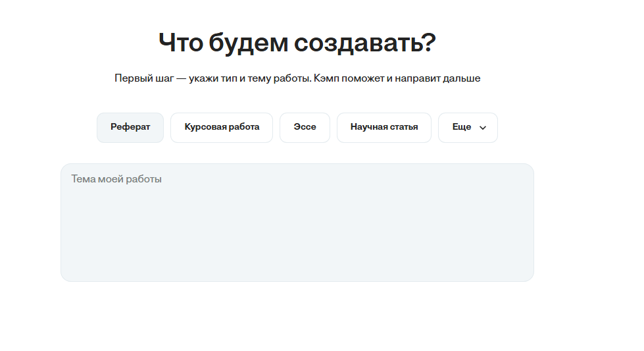The image size is (644, 351).
Task: Click the Что будем создавать? heading
Action: pos(297,43)
